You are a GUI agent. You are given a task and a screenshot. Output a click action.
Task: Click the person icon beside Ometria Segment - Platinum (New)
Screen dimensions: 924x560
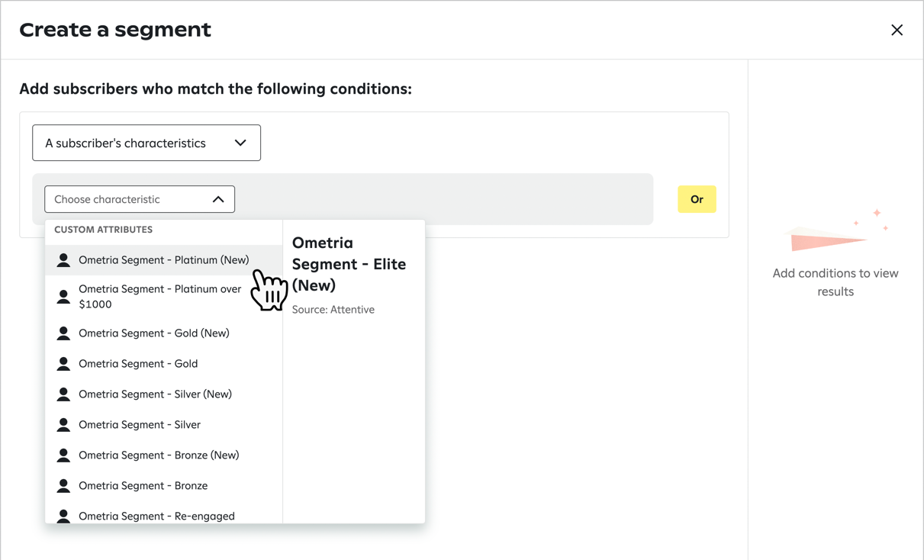(x=64, y=259)
